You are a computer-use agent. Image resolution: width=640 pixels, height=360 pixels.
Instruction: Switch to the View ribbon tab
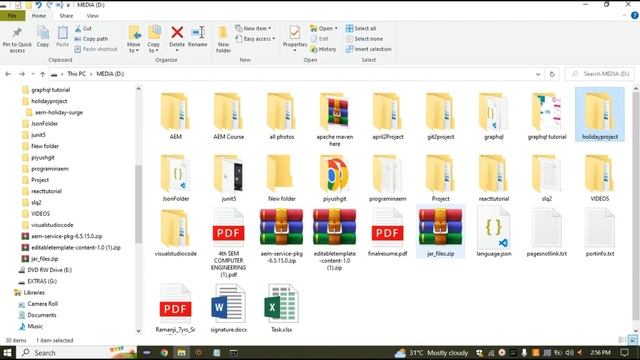click(93, 16)
